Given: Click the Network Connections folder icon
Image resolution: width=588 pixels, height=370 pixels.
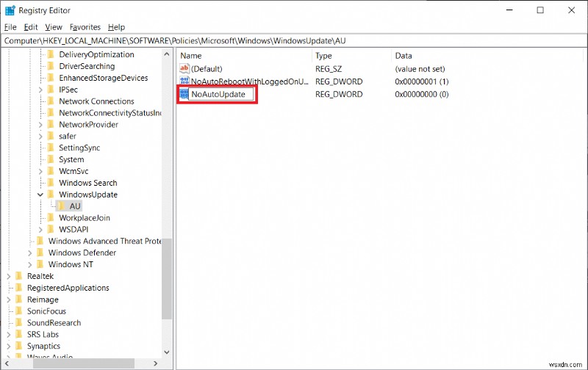Looking at the screenshot, I should pos(51,101).
